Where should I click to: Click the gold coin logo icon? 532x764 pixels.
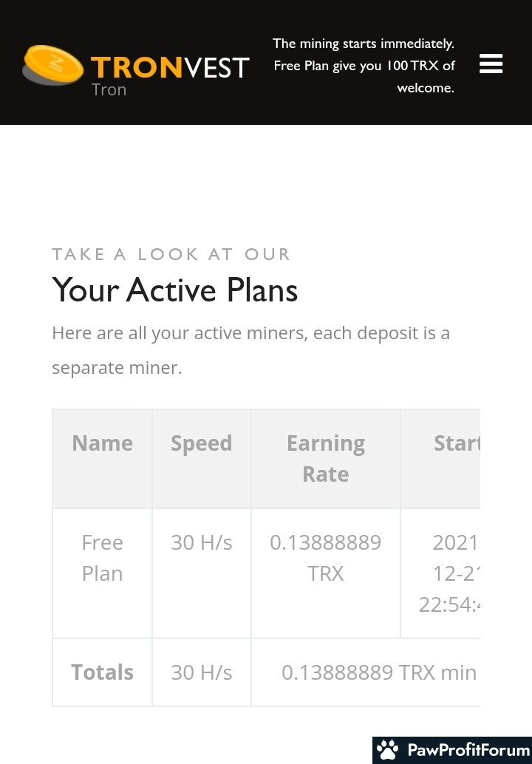(52, 65)
